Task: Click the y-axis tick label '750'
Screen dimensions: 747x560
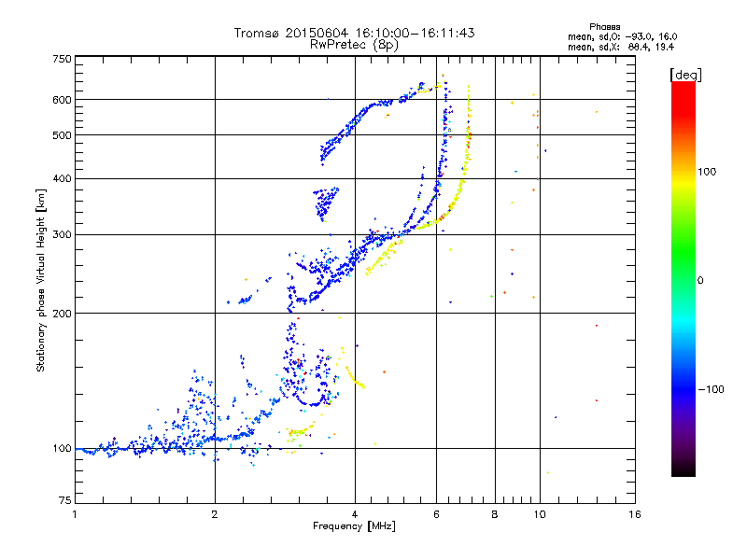Action: 62,59
